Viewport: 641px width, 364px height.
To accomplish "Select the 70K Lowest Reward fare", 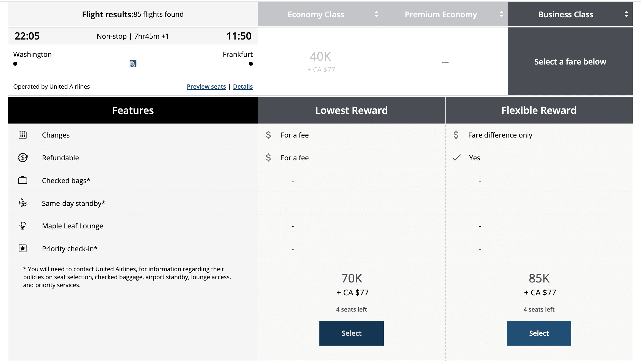I will [x=351, y=333].
